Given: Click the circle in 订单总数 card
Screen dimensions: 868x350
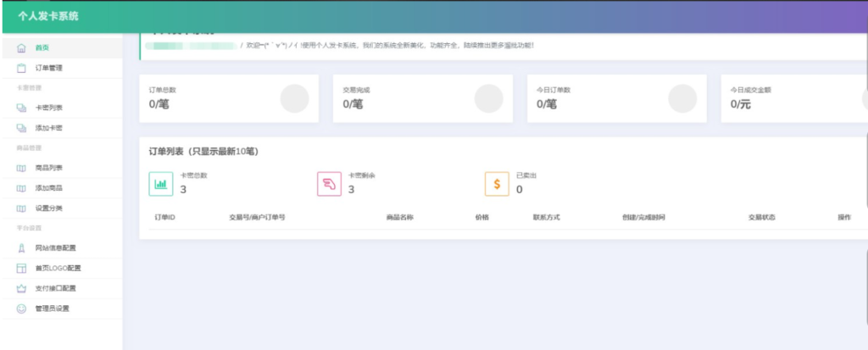Looking at the screenshot, I should coord(294,98).
